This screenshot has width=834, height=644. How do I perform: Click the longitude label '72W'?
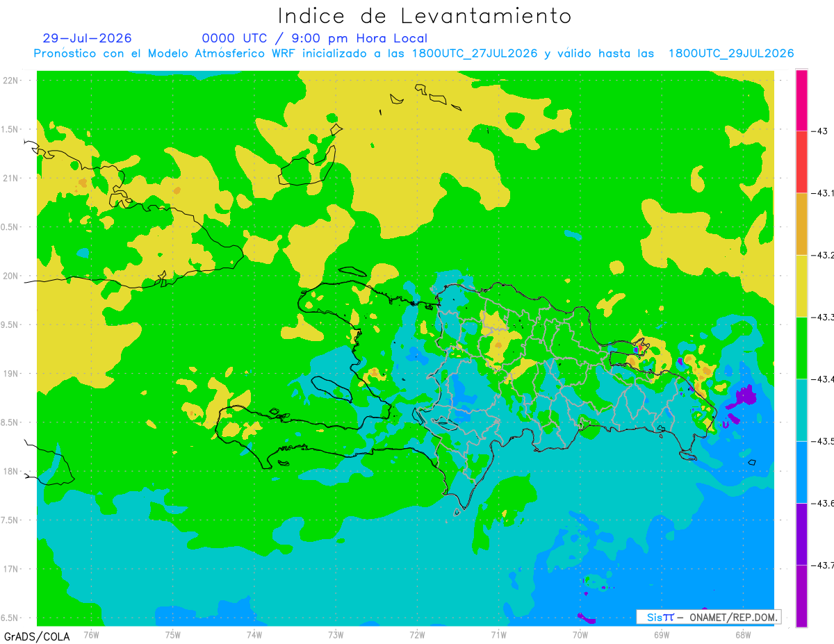click(x=417, y=634)
